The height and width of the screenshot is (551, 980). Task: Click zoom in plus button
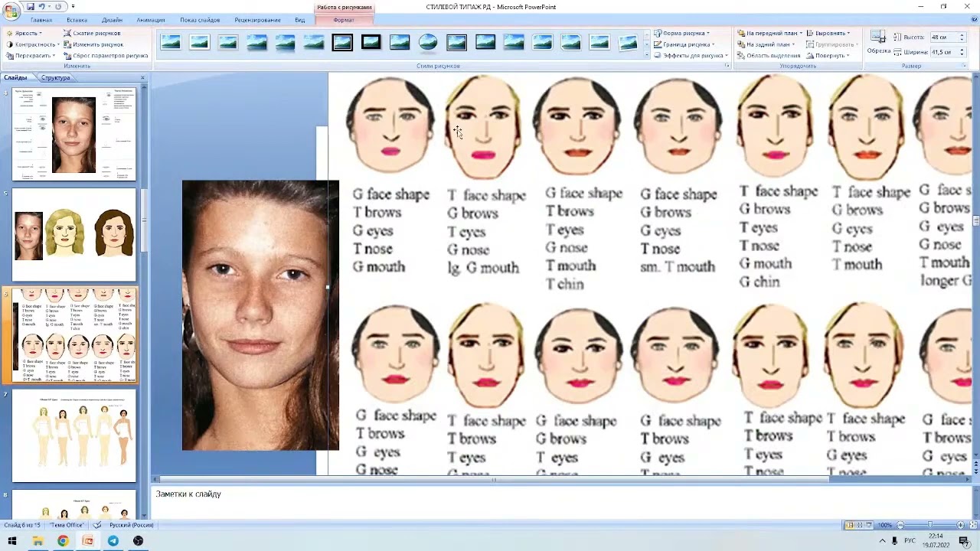click(x=960, y=525)
